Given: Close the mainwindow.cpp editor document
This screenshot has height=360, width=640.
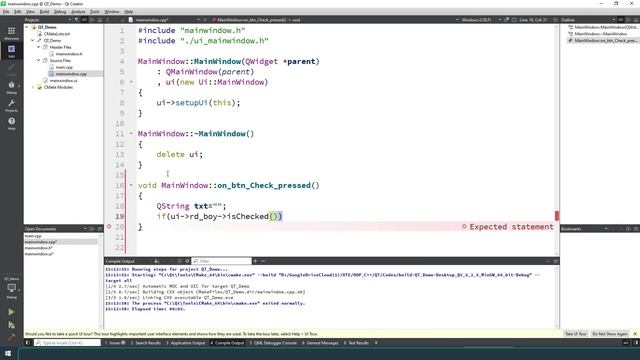Looking at the screenshot, I should [x=205, y=20].
